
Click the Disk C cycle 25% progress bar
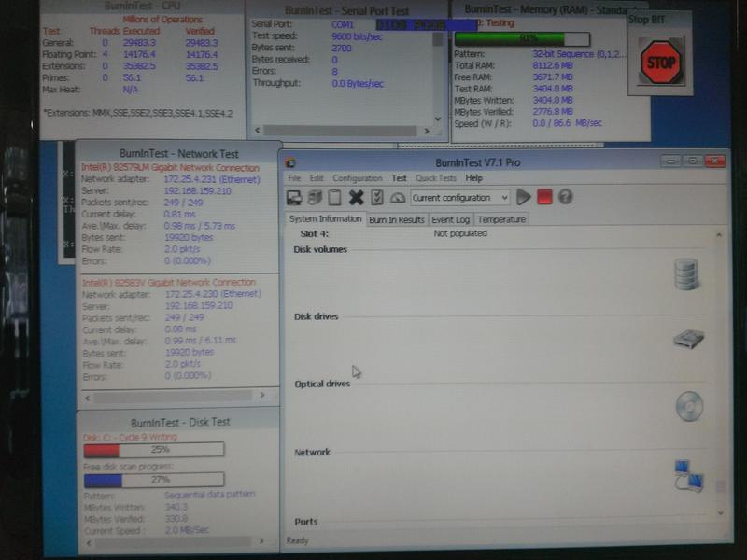click(x=154, y=450)
